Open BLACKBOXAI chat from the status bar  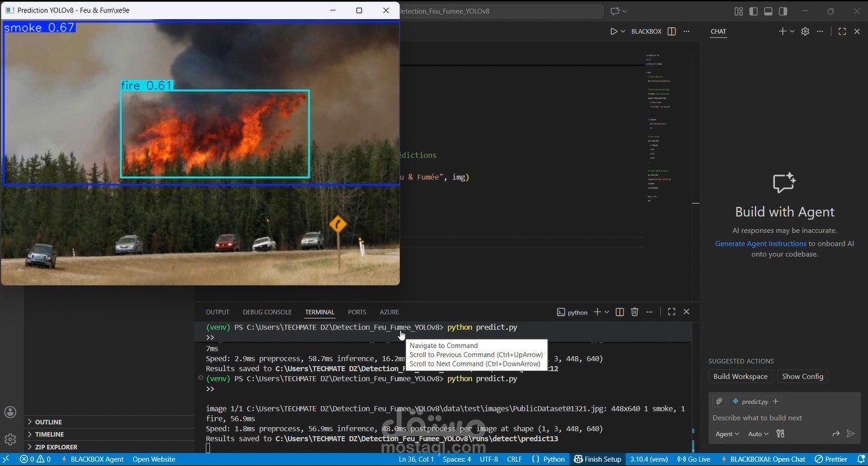click(765, 459)
